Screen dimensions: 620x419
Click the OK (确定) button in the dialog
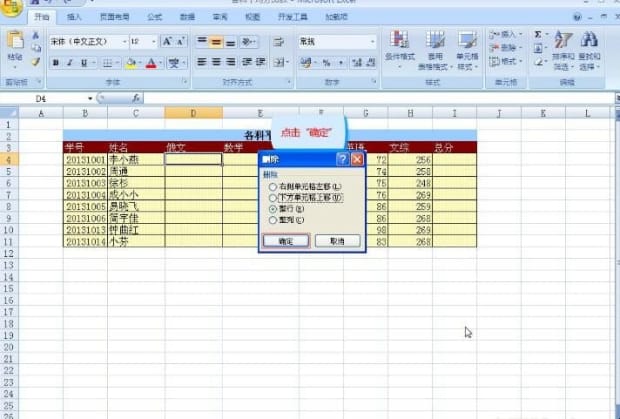pyautogui.click(x=285, y=241)
